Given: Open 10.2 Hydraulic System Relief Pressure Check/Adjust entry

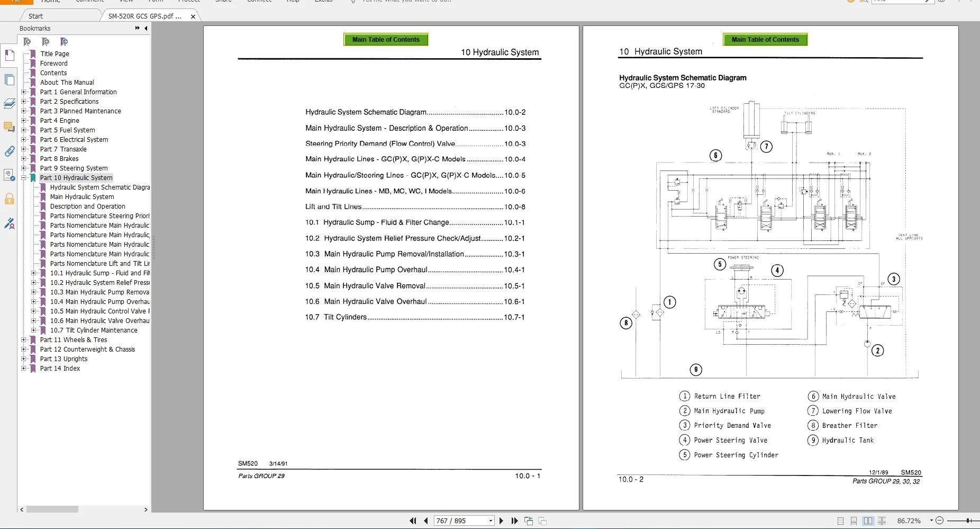Looking at the screenshot, I should 415,238.
